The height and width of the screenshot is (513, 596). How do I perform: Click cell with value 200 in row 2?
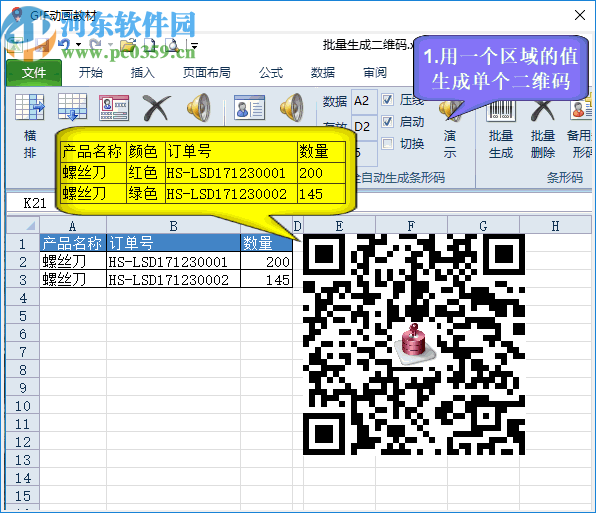(266, 261)
